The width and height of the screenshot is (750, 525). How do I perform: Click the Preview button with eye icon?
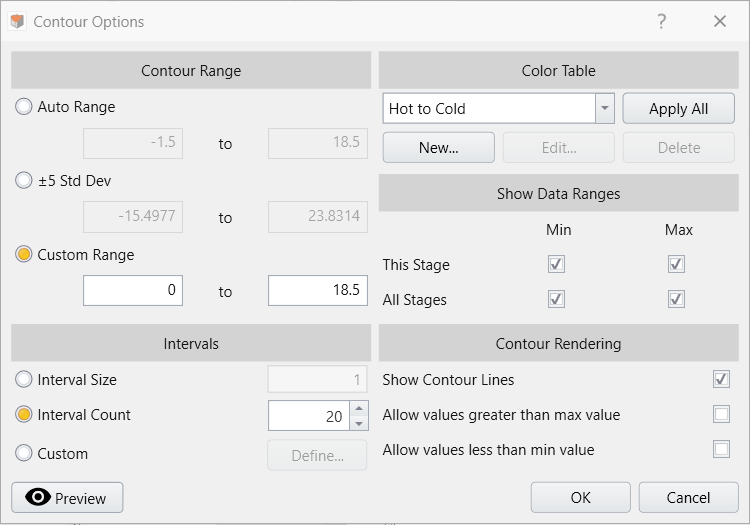click(67, 498)
